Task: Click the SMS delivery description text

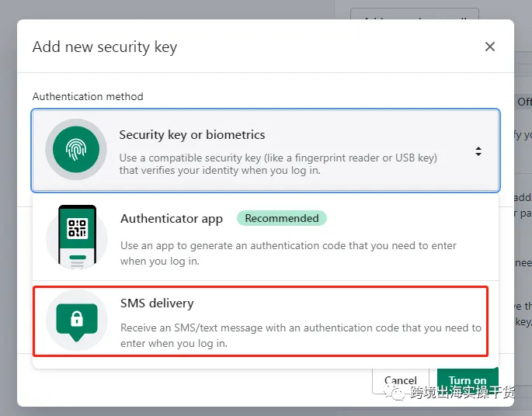Action: 301,335
